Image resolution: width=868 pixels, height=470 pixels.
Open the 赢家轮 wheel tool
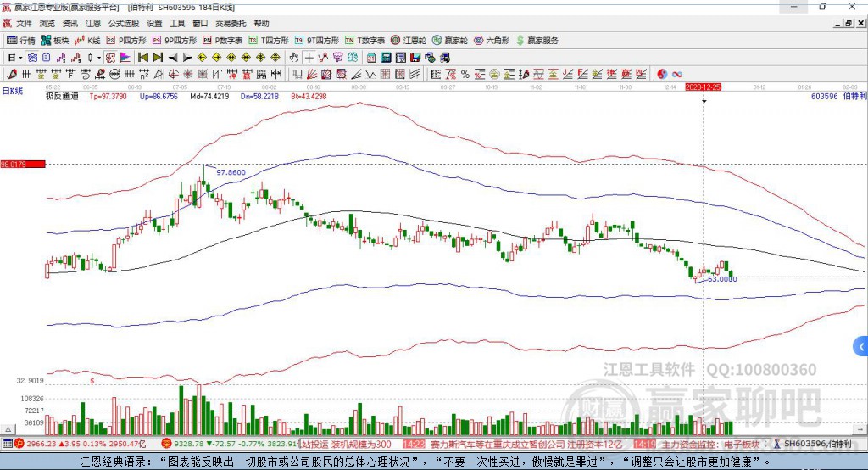[450, 41]
